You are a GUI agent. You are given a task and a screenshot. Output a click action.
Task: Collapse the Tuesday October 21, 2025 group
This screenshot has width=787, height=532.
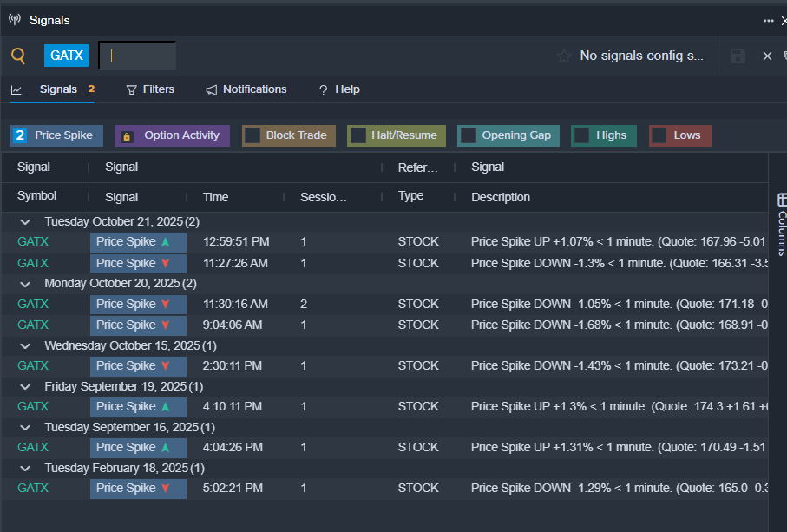[25, 222]
